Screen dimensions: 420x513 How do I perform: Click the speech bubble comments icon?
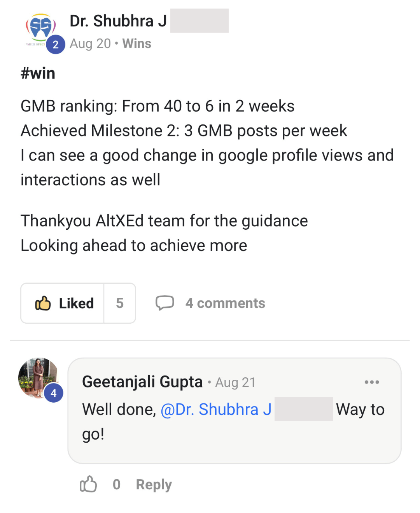(165, 303)
